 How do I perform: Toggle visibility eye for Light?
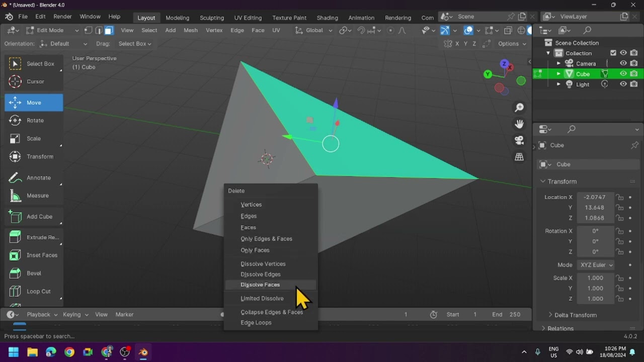pyautogui.click(x=623, y=84)
